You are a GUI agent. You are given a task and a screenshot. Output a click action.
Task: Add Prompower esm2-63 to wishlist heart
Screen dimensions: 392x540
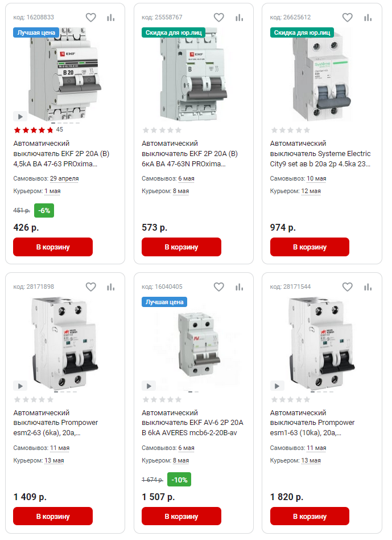(x=91, y=287)
